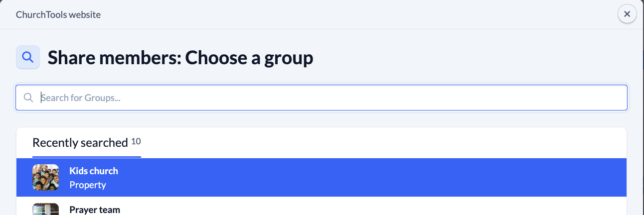
Task: Click the blue search icon beside the heading
Action: tap(28, 58)
